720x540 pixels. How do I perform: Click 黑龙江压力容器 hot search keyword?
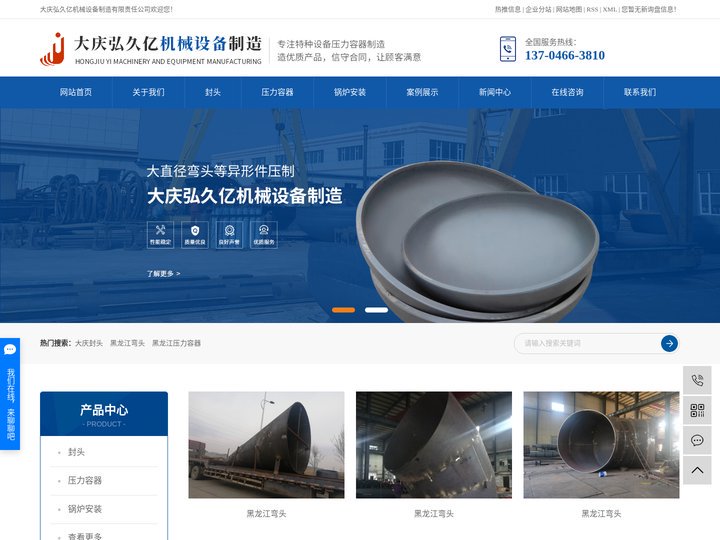point(176,343)
